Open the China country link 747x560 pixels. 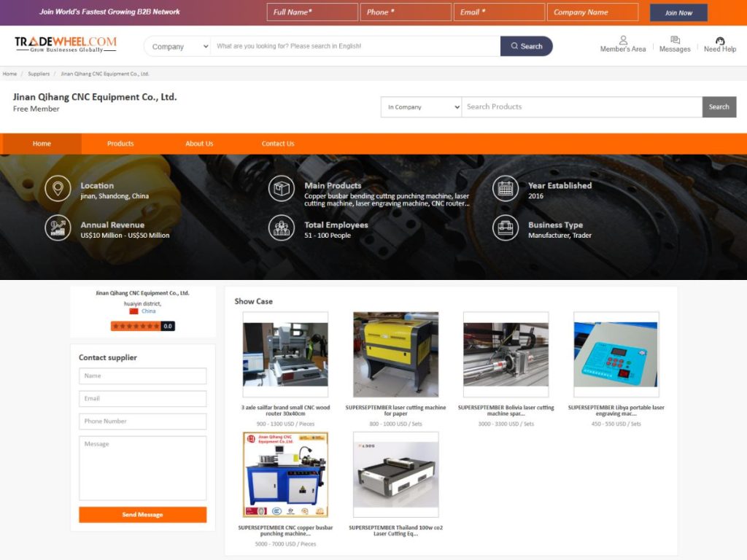click(148, 311)
